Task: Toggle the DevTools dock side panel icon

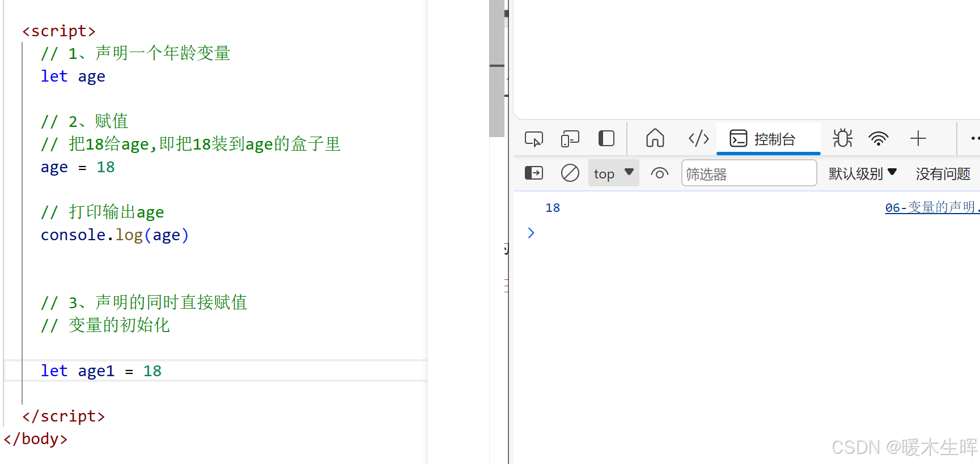Action: [606, 139]
